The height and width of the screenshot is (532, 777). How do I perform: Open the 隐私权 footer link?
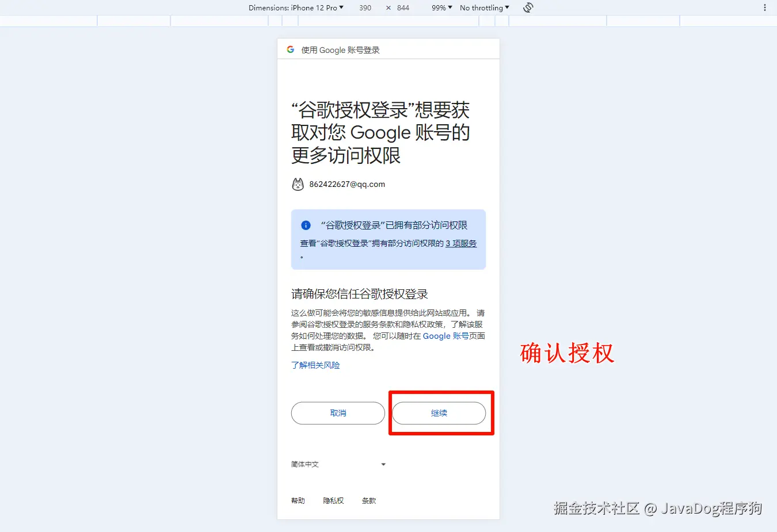pyautogui.click(x=333, y=501)
